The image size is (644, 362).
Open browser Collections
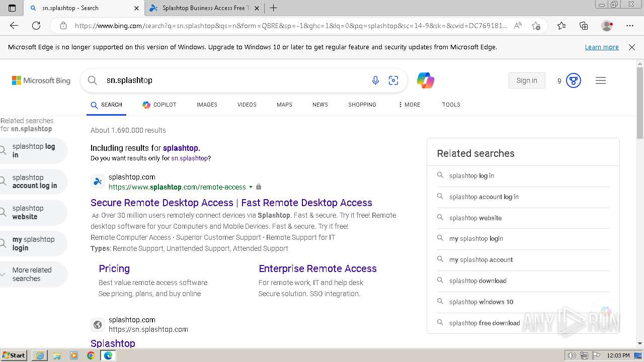pos(584,26)
